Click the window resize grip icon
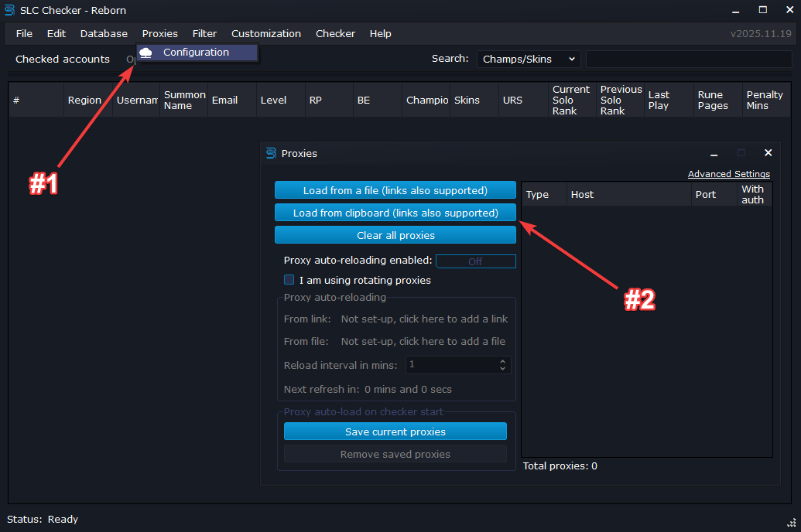Image resolution: width=801 pixels, height=532 pixels. [792, 523]
